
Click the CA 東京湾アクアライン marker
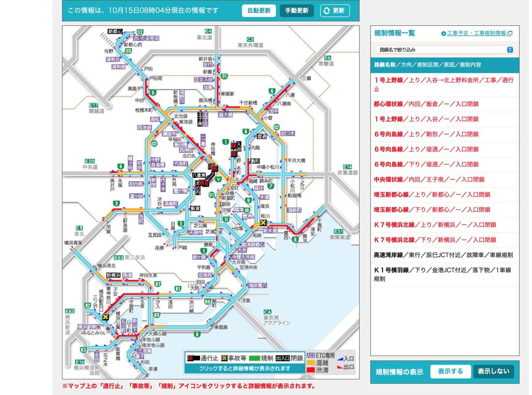tap(267, 312)
